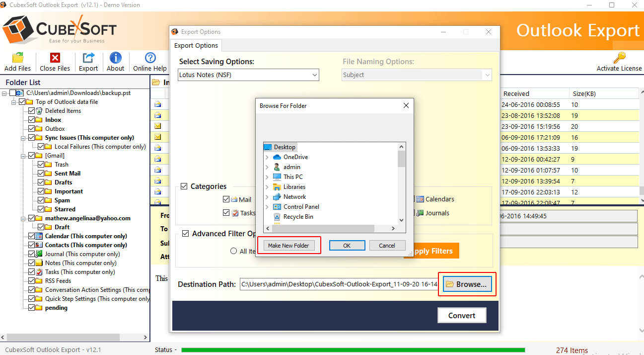644x355 pixels.
Task: Open the Add Files toolbar icon
Action: pyautogui.click(x=18, y=58)
